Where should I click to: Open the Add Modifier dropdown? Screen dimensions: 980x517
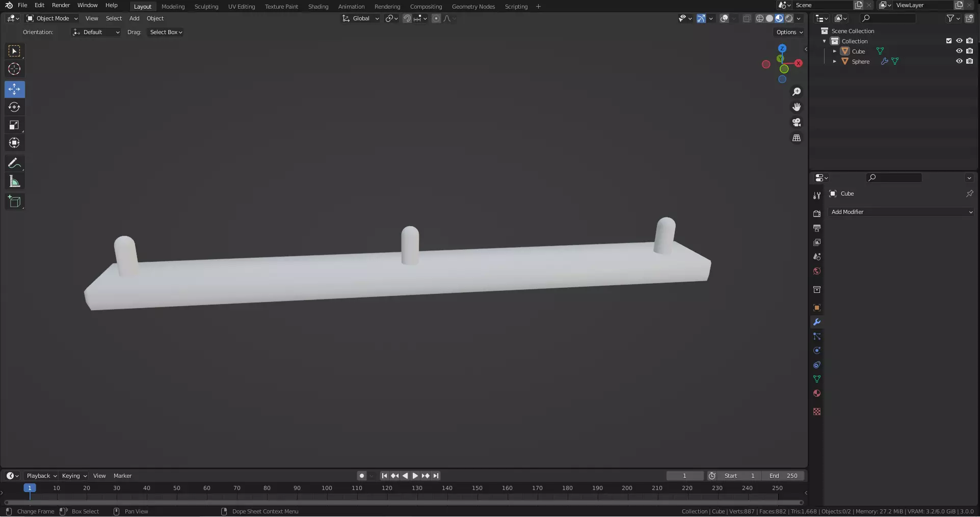(x=902, y=212)
